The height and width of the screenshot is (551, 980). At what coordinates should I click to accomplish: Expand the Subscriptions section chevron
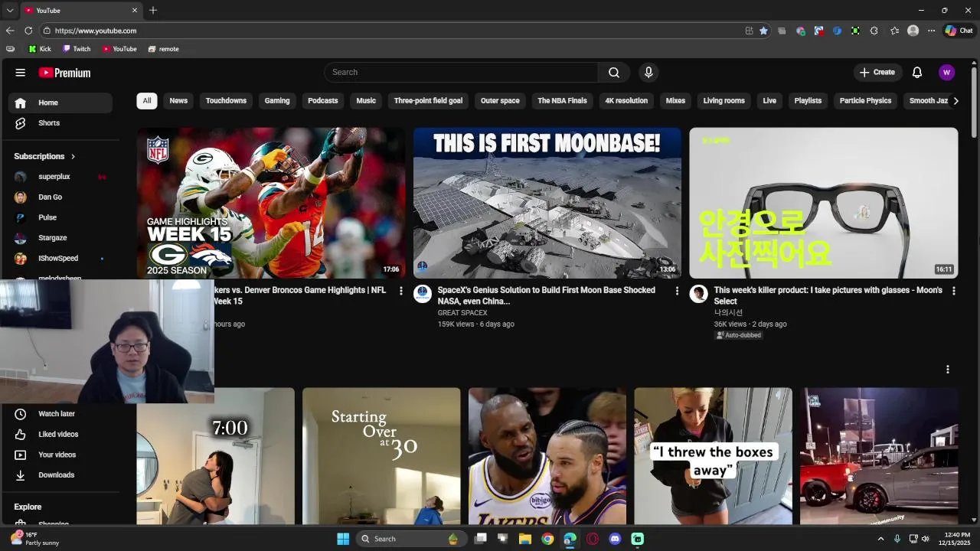click(x=73, y=156)
